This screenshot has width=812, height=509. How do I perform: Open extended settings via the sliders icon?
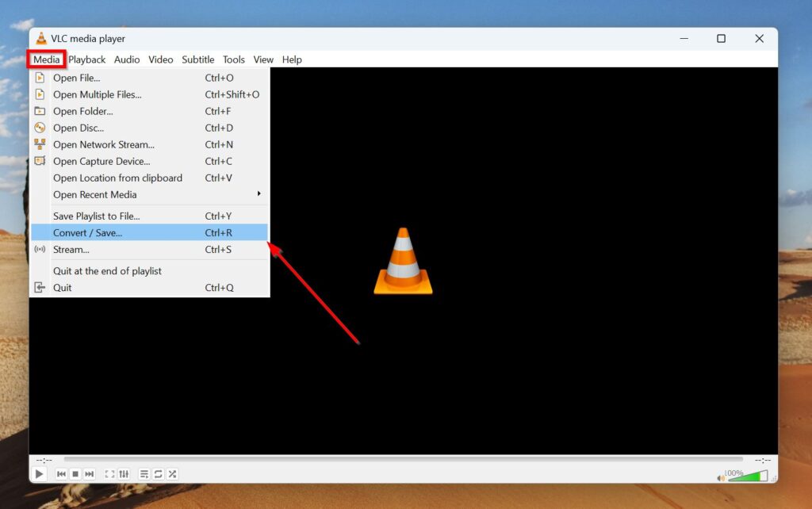click(x=124, y=473)
